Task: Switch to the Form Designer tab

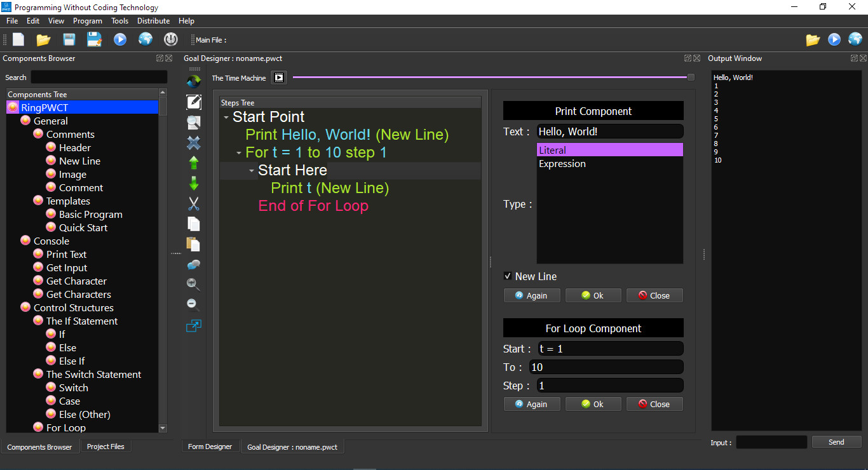Action: point(210,446)
